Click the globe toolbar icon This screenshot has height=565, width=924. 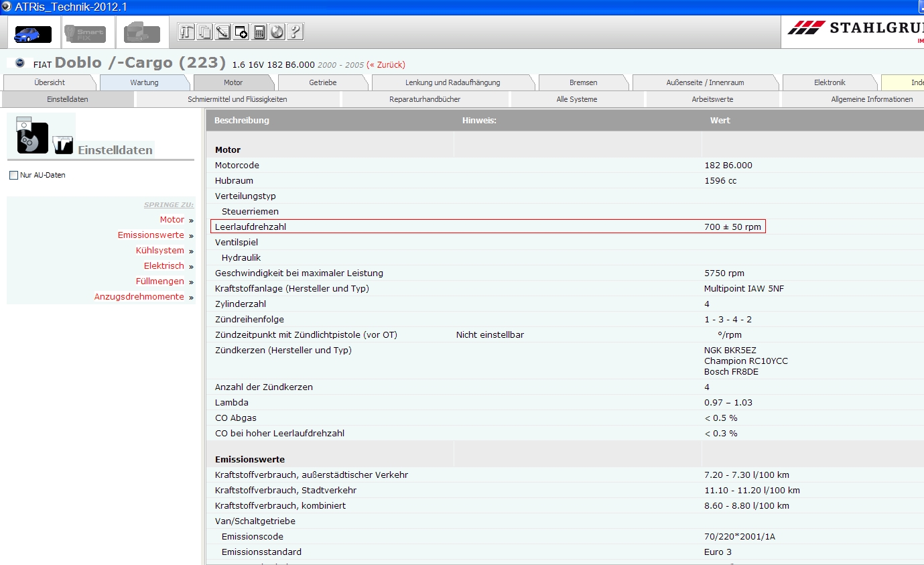(277, 32)
